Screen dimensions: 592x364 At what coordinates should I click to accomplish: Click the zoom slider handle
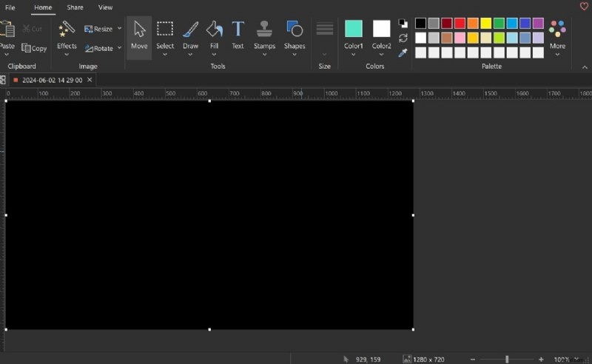pos(507,359)
